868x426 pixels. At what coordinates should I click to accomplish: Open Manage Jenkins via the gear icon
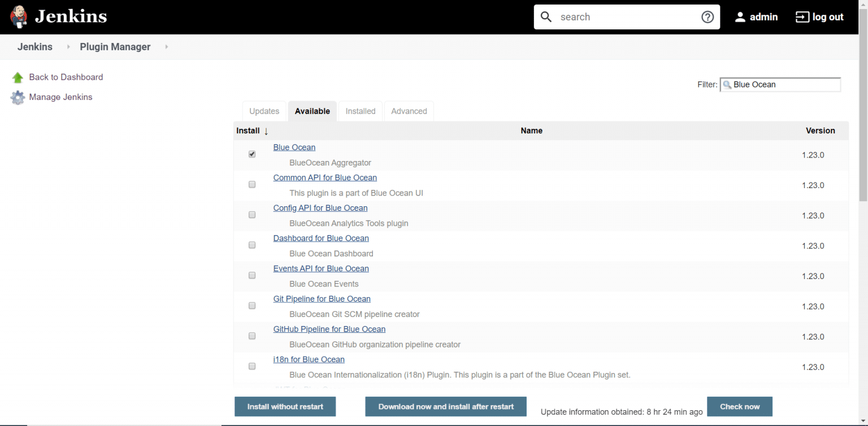point(18,97)
